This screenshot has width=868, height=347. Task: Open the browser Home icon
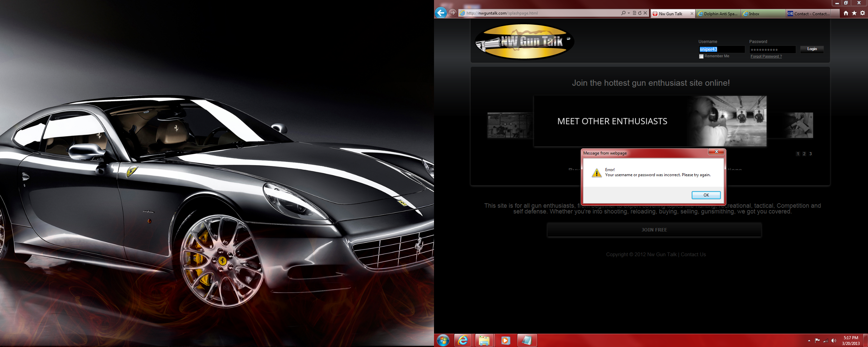pyautogui.click(x=846, y=13)
